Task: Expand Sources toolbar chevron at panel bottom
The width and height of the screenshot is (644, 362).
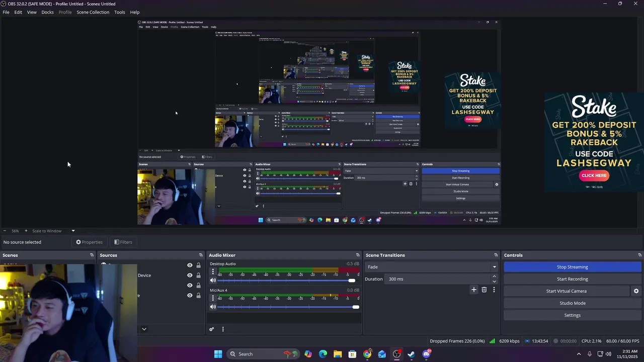Action: pyautogui.click(x=144, y=329)
